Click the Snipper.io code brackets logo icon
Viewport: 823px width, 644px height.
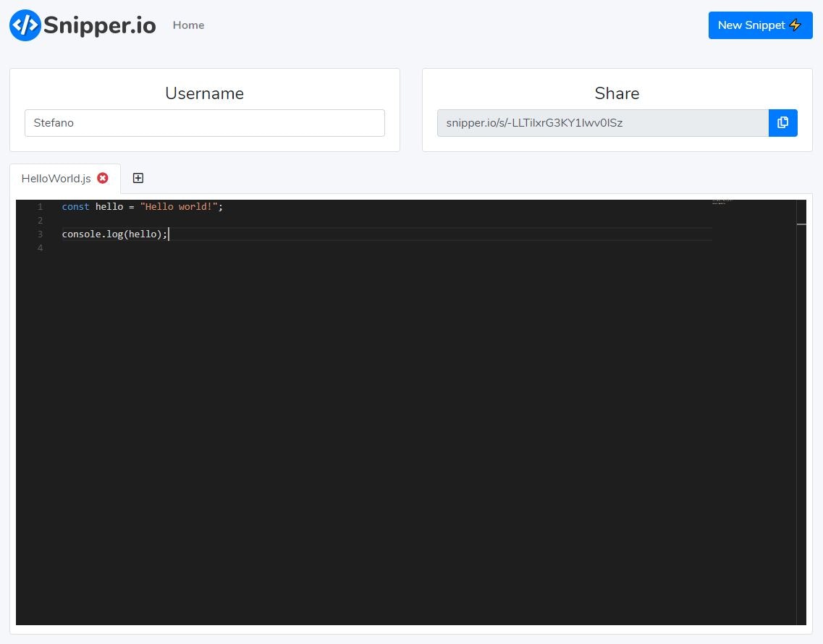click(x=24, y=25)
